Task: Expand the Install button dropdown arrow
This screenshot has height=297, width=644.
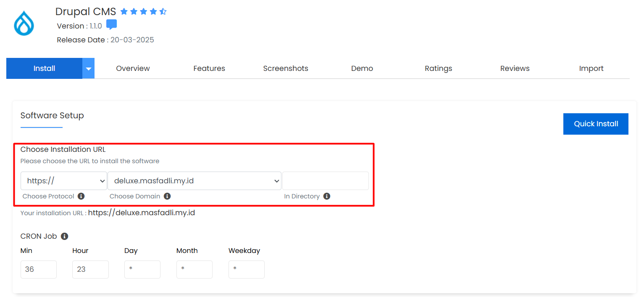Action: [x=88, y=68]
